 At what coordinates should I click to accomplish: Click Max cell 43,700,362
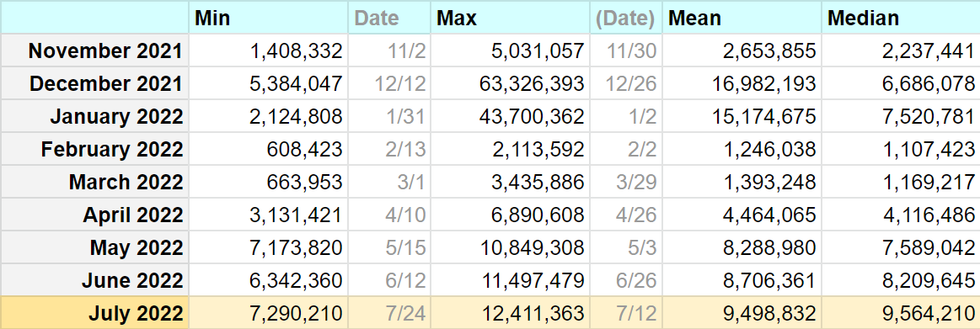(510, 116)
